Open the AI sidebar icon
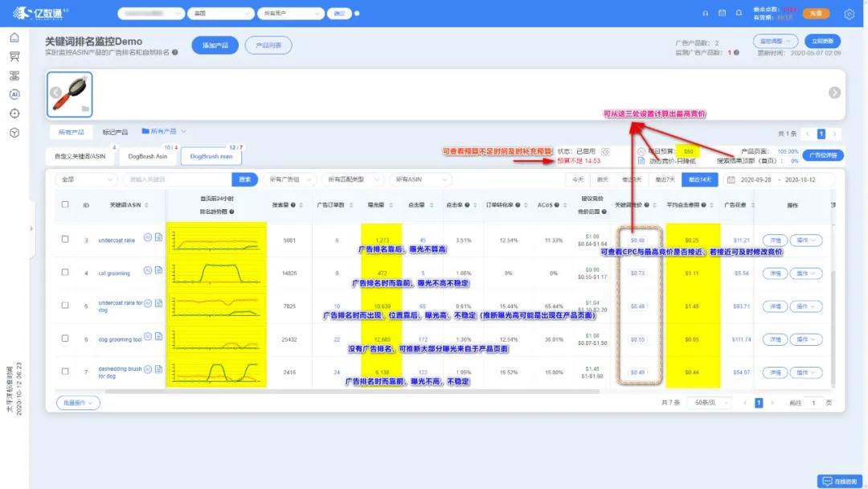The height and width of the screenshot is (489, 868). pyautogui.click(x=15, y=94)
